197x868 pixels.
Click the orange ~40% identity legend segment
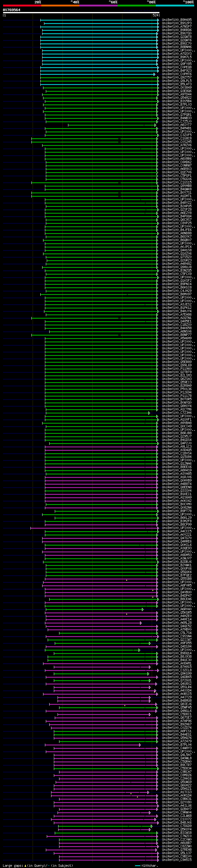[x=60, y=6]
